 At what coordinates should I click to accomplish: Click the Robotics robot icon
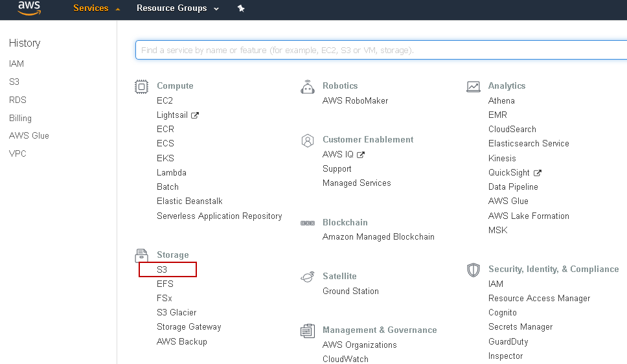(308, 86)
